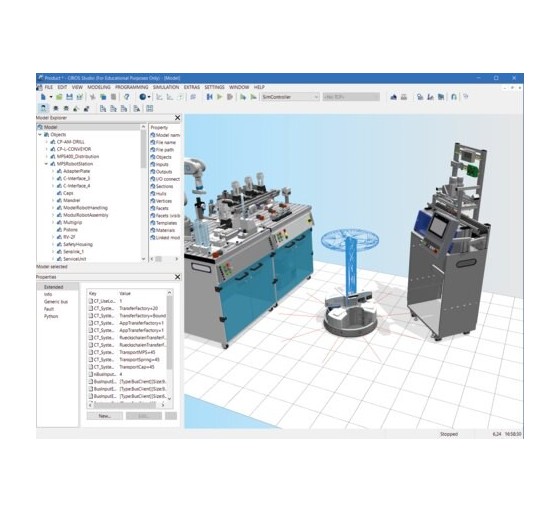560x513 pixels.
Task: Click the question mark Help icon
Action: [126, 97]
